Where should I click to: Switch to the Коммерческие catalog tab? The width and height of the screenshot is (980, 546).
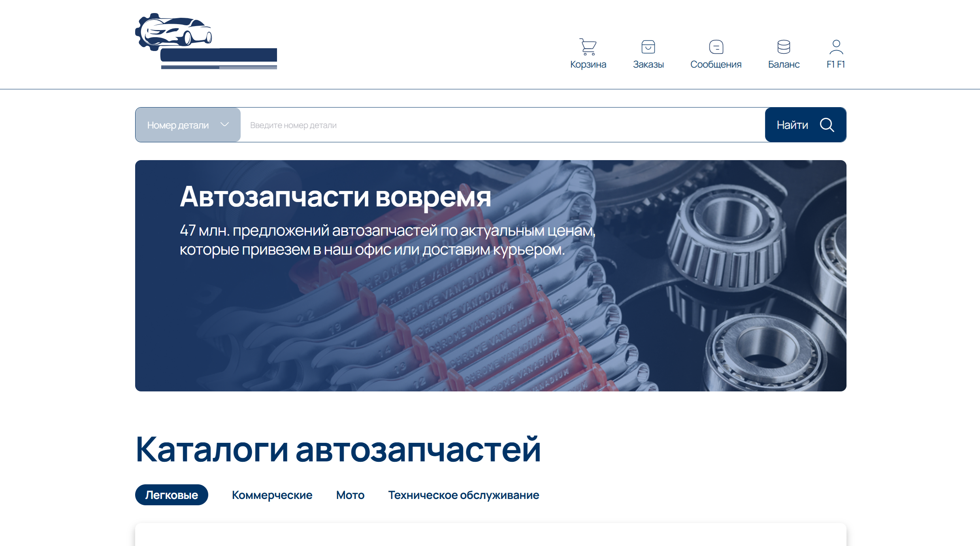point(272,495)
